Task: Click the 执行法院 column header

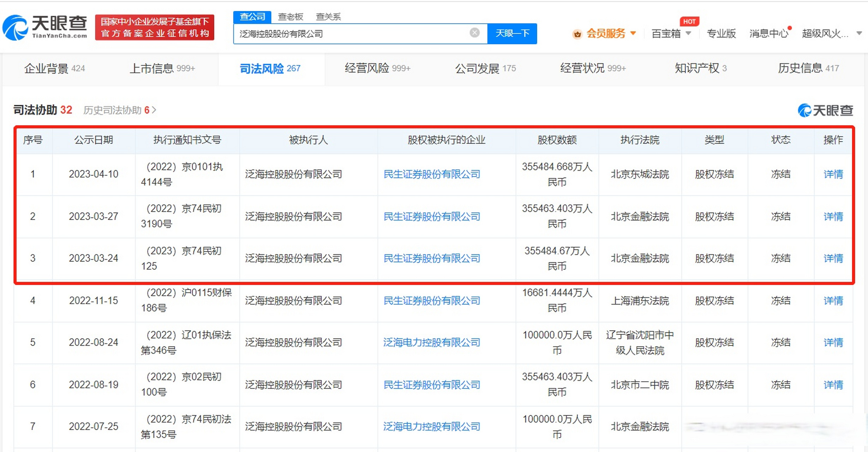Action: (640, 140)
